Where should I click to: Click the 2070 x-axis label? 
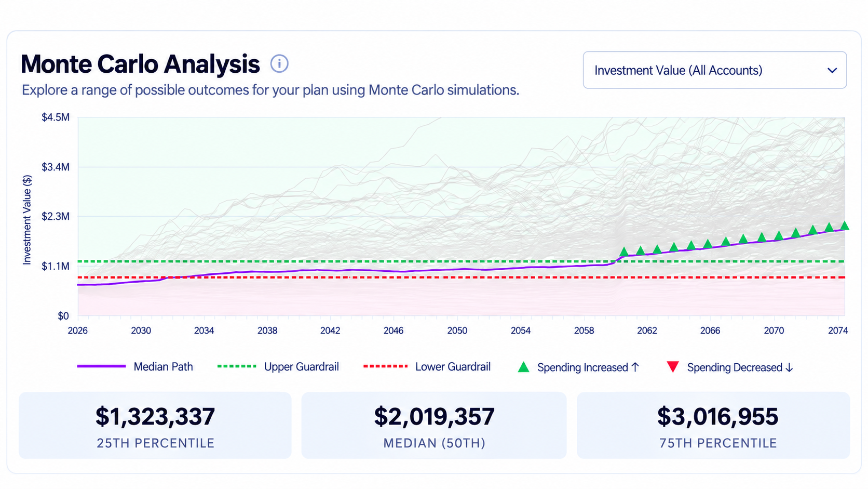pyautogui.click(x=774, y=331)
